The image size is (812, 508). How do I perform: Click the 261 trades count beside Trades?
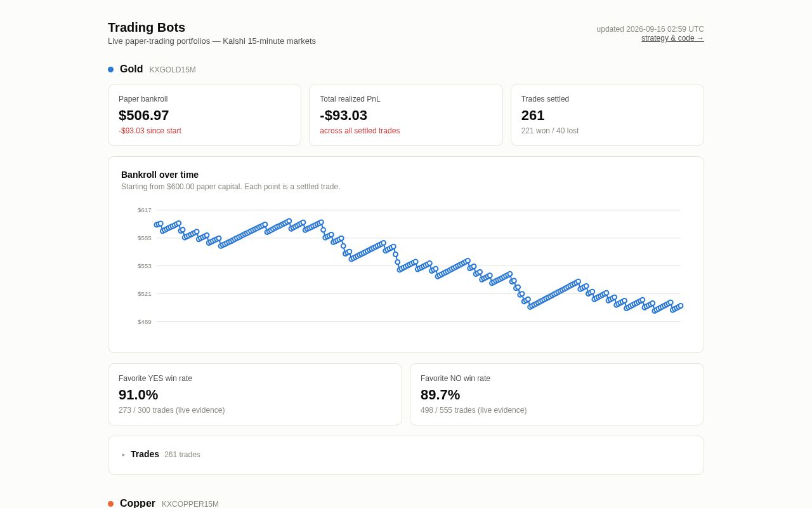point(182,455)
